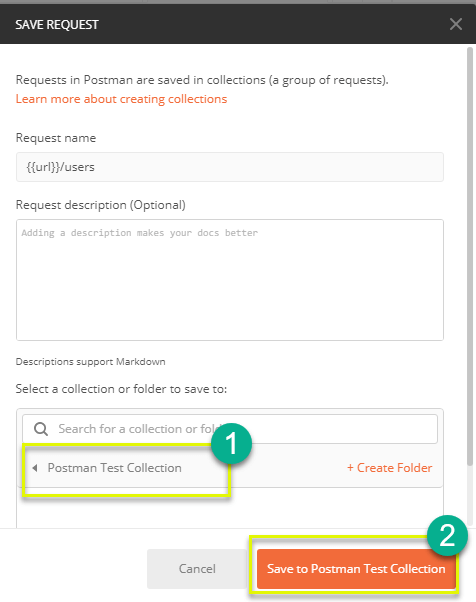Cancel saving the request

[197, 569]
